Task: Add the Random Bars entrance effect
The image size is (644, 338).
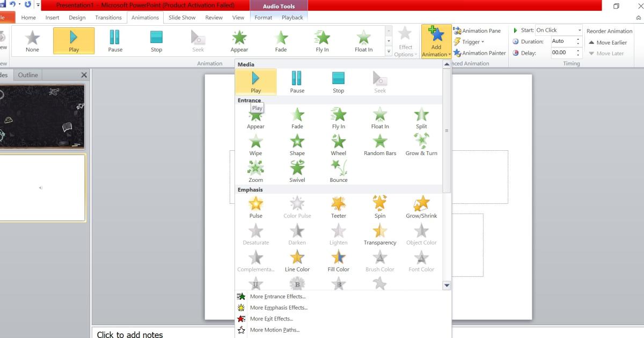Action: pyautogui.click(x=380, y=145)
